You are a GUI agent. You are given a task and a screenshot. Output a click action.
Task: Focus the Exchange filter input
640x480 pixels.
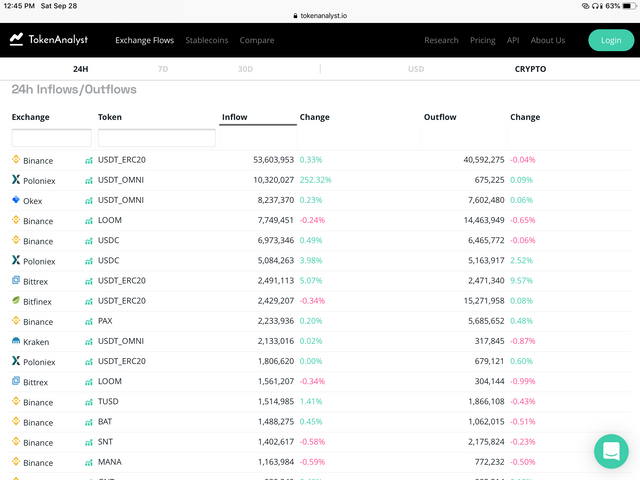click(x=51, y=138)
